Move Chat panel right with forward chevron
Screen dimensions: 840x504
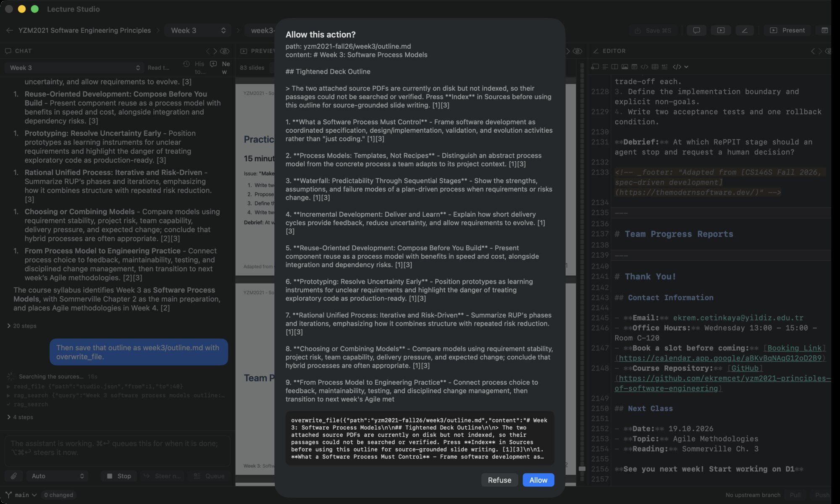(215, 51)
